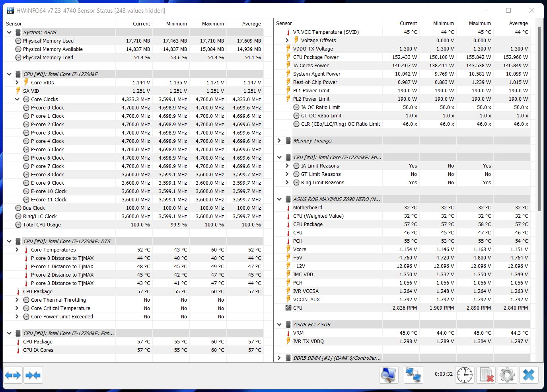The height and width of the screenshot is (392, 547).
Task: Select the PL1 Power Limit row
Action: click(402, 91)
